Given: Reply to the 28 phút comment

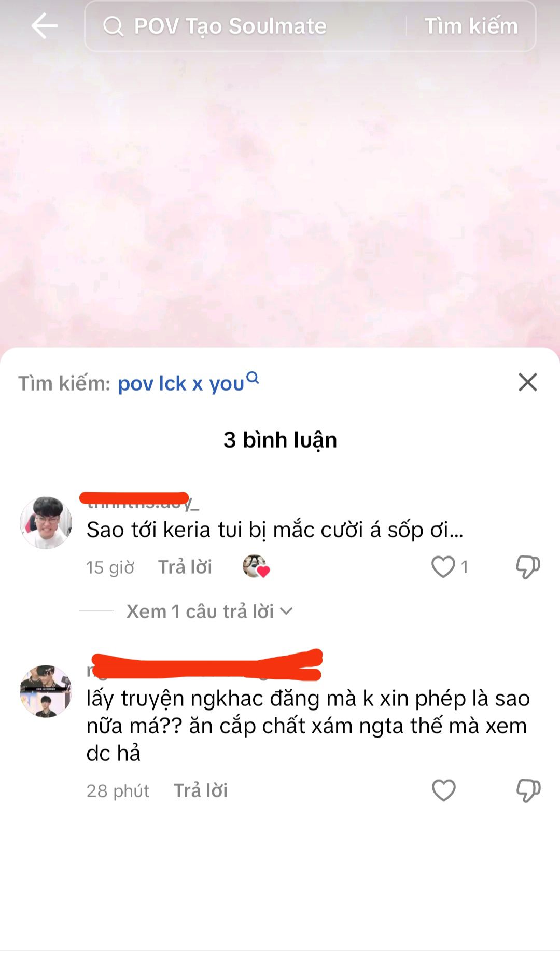Looking at the screenshot, I should point(201,790).
